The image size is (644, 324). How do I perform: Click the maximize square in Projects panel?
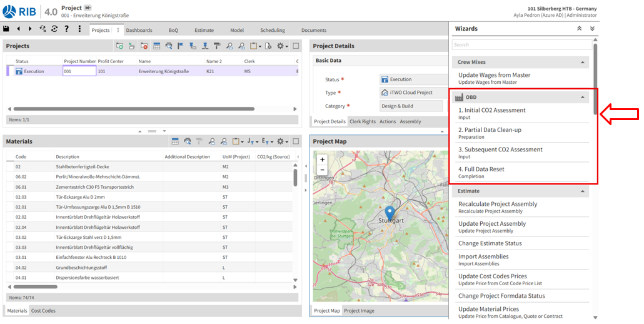click(296, 46)
